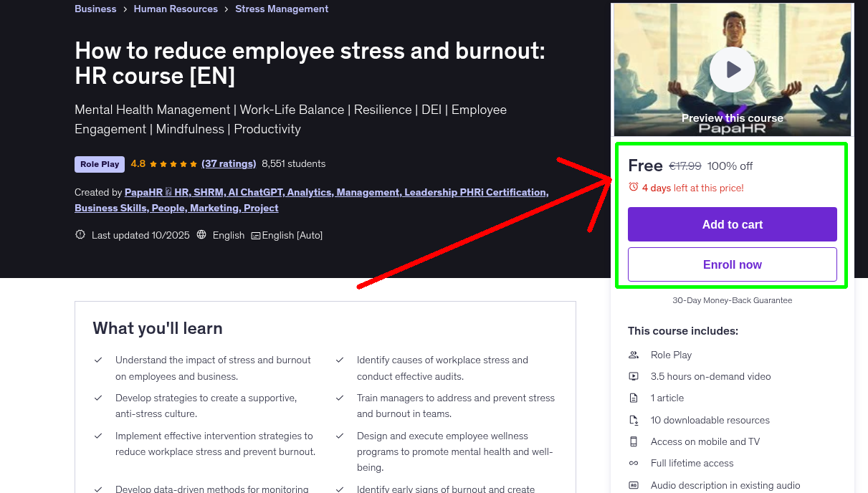This screenshot has height=493, width=868.
Task: Open the Human Resources breadcrumb
Action: (x=176, y=9)
